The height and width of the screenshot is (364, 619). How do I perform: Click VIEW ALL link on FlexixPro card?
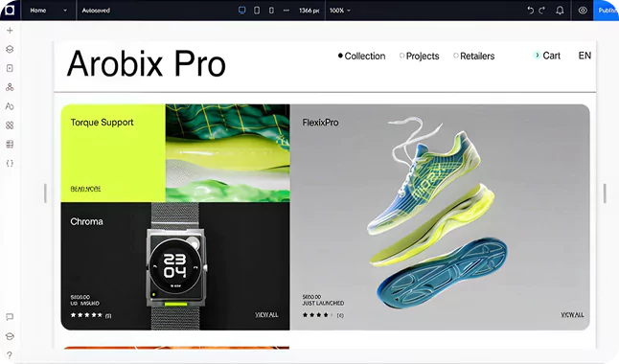572,314
